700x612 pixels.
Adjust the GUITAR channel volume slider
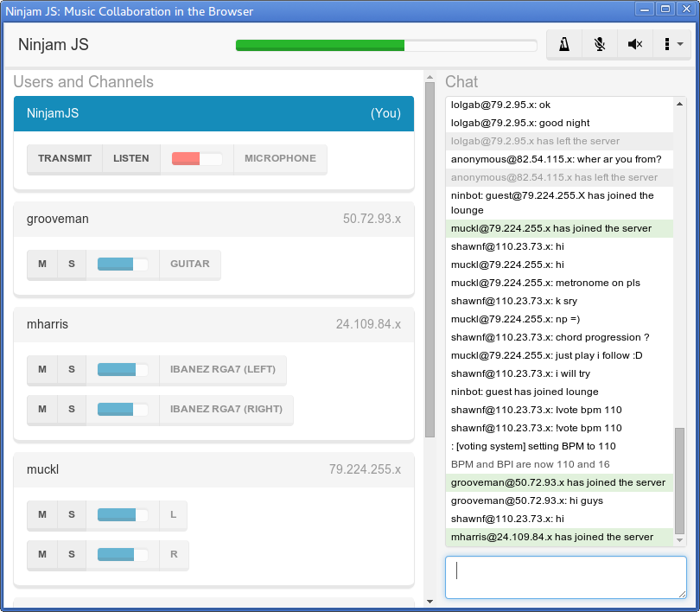123,264
